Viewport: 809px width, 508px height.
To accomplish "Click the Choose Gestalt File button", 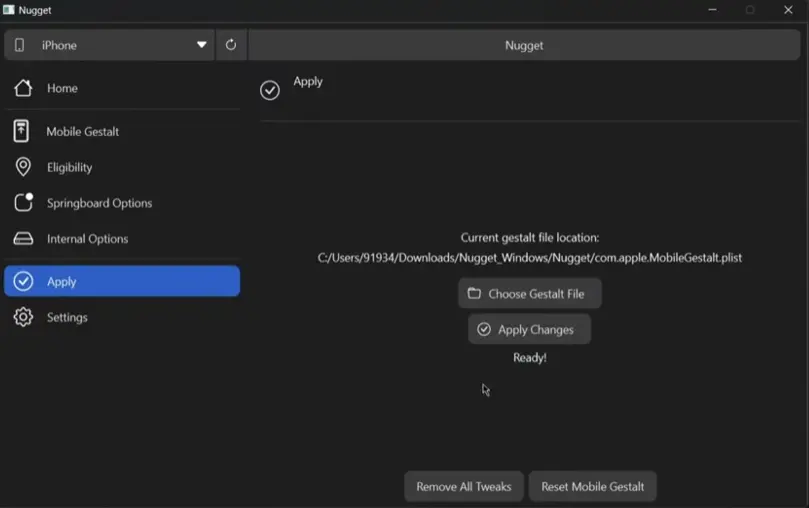I will point(530,293).
